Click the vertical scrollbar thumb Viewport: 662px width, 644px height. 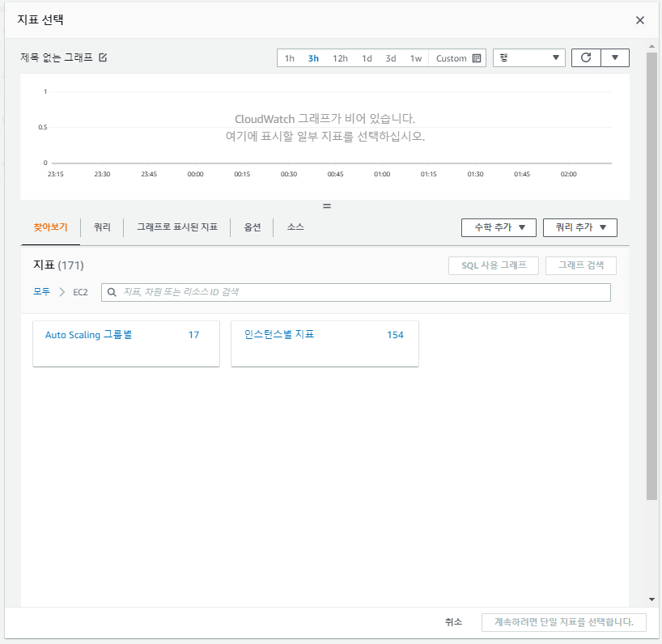pos(651,277)
